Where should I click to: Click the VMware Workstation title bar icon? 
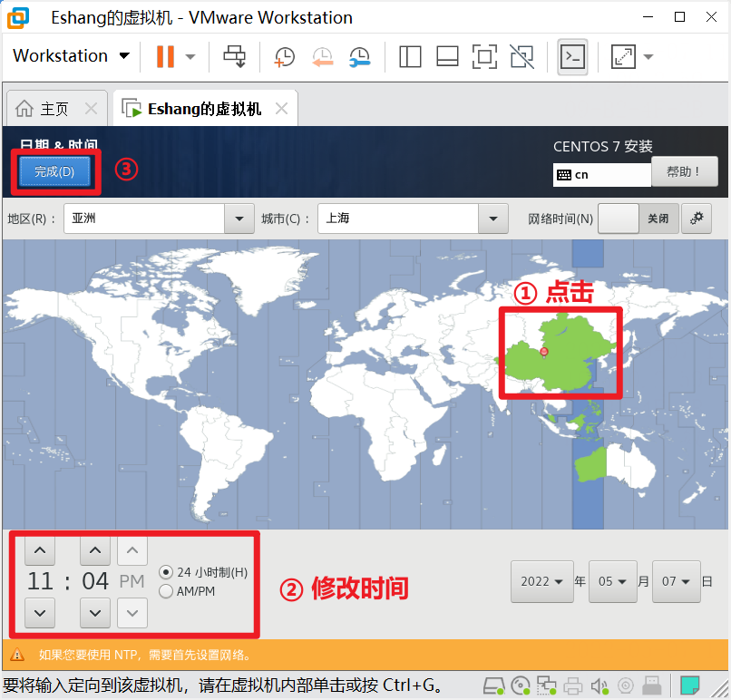[x=18, y=18]
